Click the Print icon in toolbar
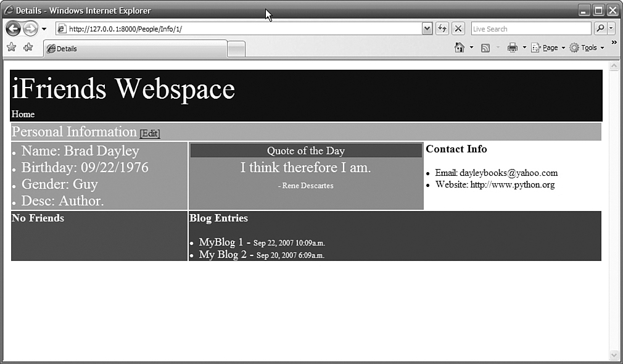Viewport: 623px width, 364px height. 512,48
